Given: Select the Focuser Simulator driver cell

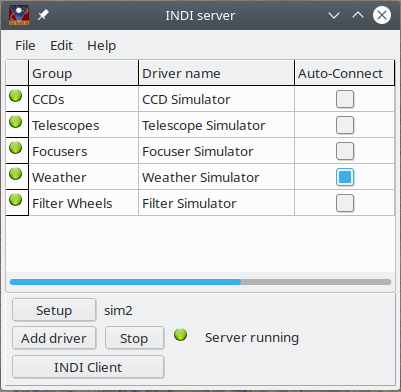Looking at the screenshot, I should coord(216,151).
